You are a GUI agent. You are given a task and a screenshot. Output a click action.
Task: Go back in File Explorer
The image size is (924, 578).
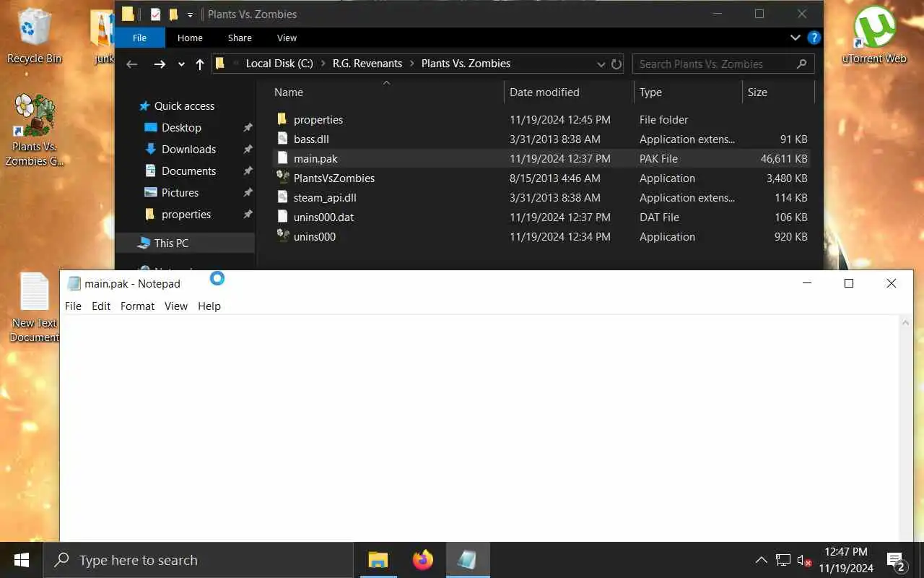131,64
